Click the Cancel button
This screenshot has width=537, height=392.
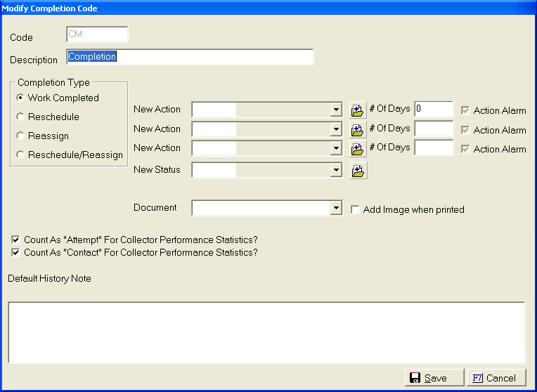coord(496,378)
